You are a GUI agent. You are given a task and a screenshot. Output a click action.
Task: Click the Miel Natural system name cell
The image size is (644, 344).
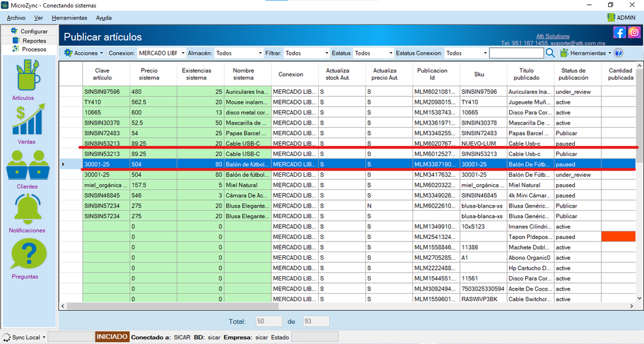(248, 185)
